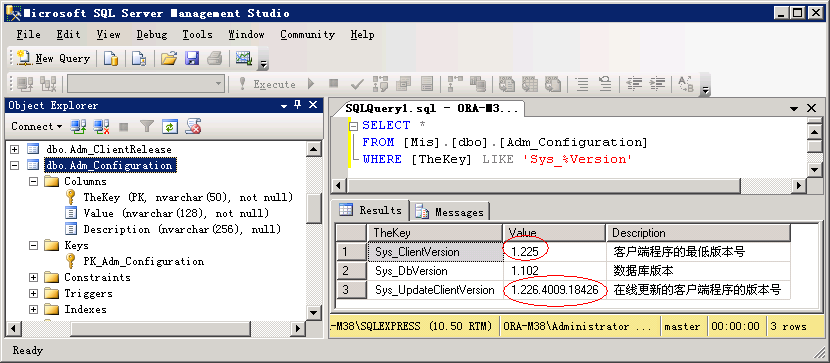
Task: Expand the Triggers folder
Action: 33,293
